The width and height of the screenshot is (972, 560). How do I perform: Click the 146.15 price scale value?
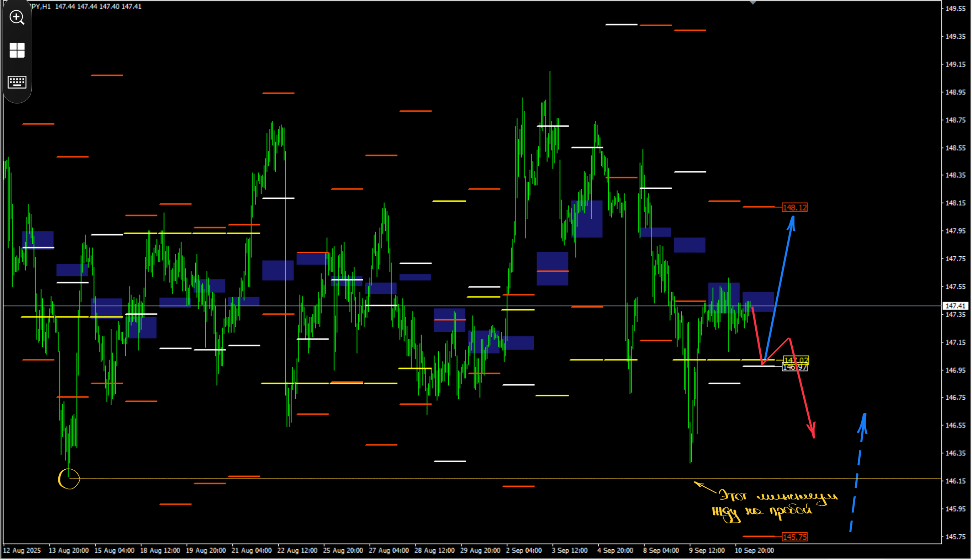pyautogui.click(x=955, y=481)
